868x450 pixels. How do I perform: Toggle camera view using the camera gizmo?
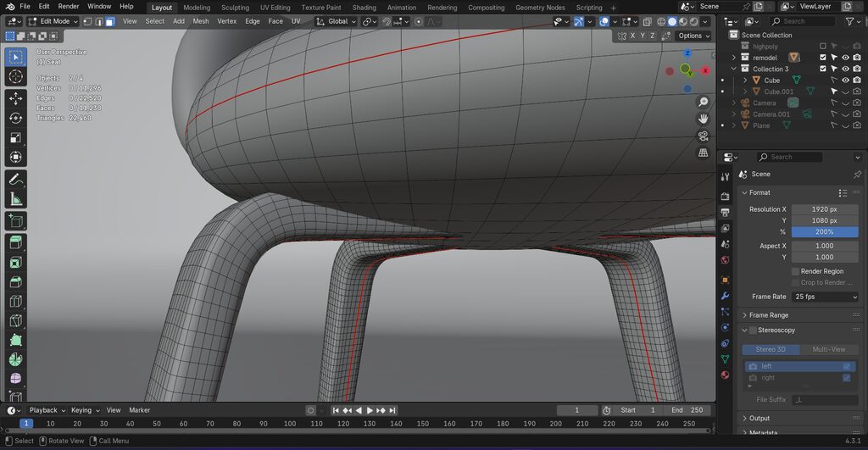pyautogui.click(x=704, y=136)
